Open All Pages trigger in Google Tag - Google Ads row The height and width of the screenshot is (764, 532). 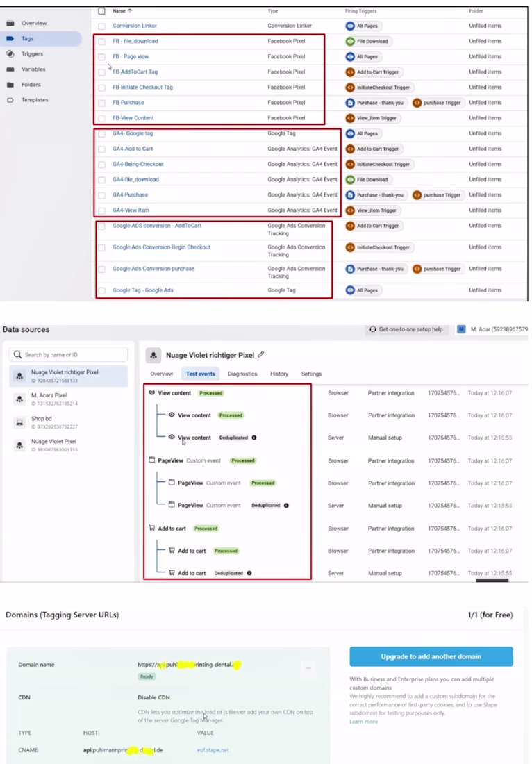[x=363, y=290]
